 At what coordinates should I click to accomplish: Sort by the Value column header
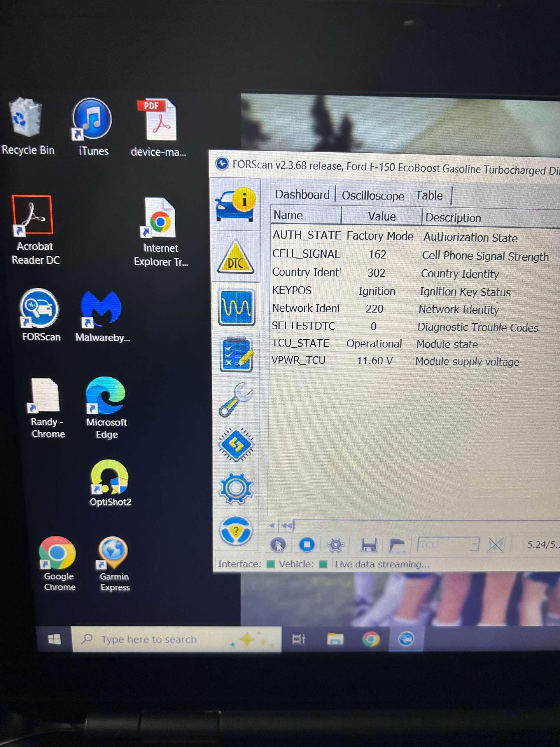[x=382, y=217]
